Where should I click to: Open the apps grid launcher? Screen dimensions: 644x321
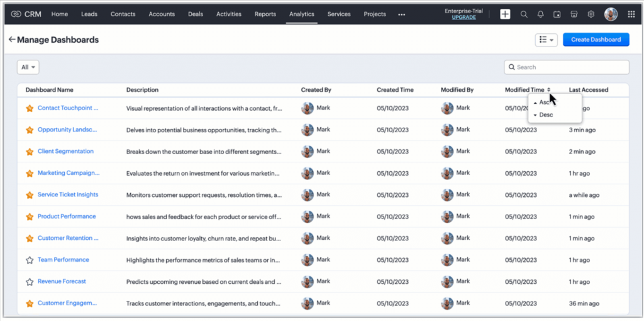[x=631, y=14]
